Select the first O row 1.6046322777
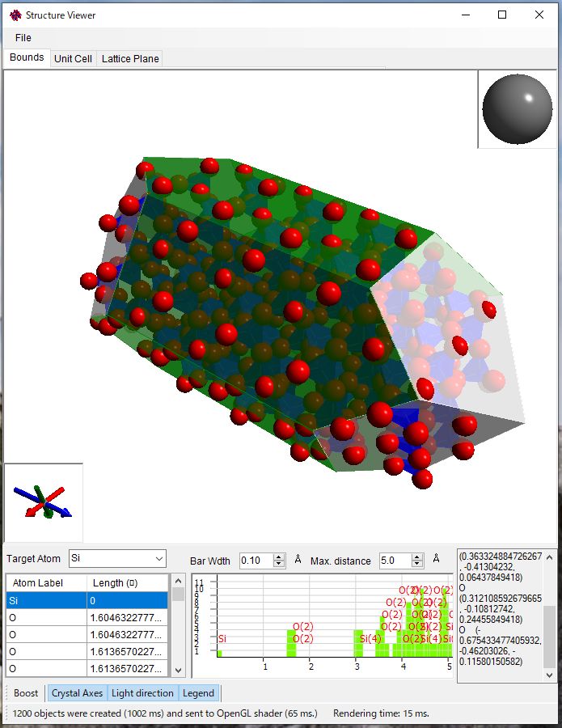Viewport: 562px width, 728px height. pyautogui.click(x=87, y=617)
